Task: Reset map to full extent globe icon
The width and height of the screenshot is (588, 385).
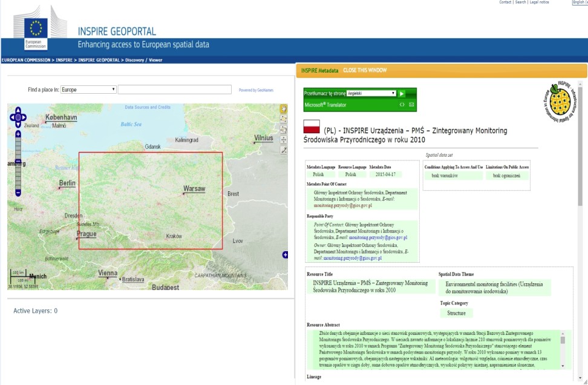Action: point(18,117)
